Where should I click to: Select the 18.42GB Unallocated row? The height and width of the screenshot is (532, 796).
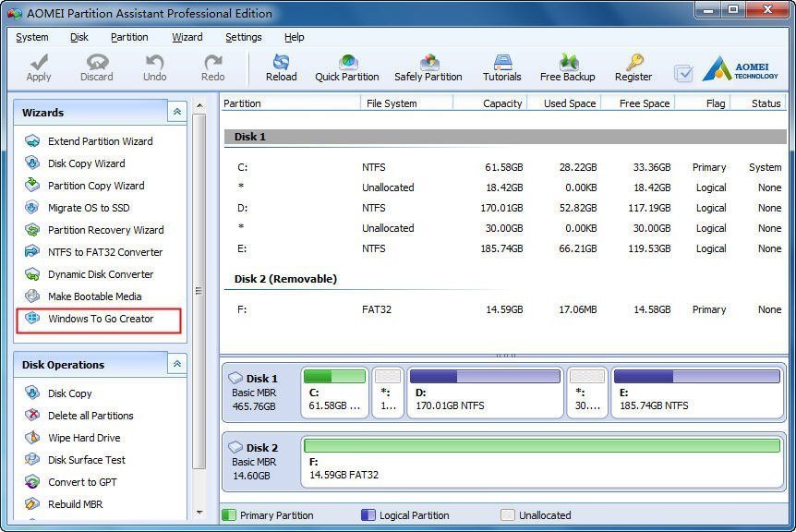(x=505, y=187)
